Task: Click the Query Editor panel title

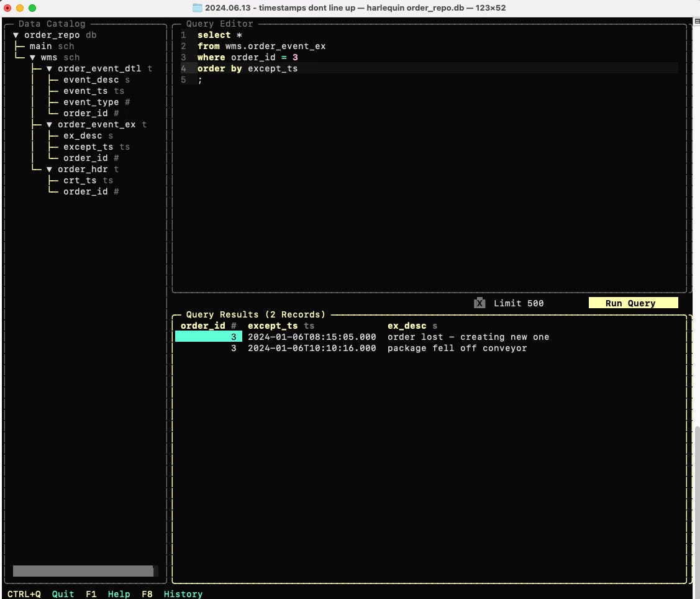Action: tap(219, 24)
